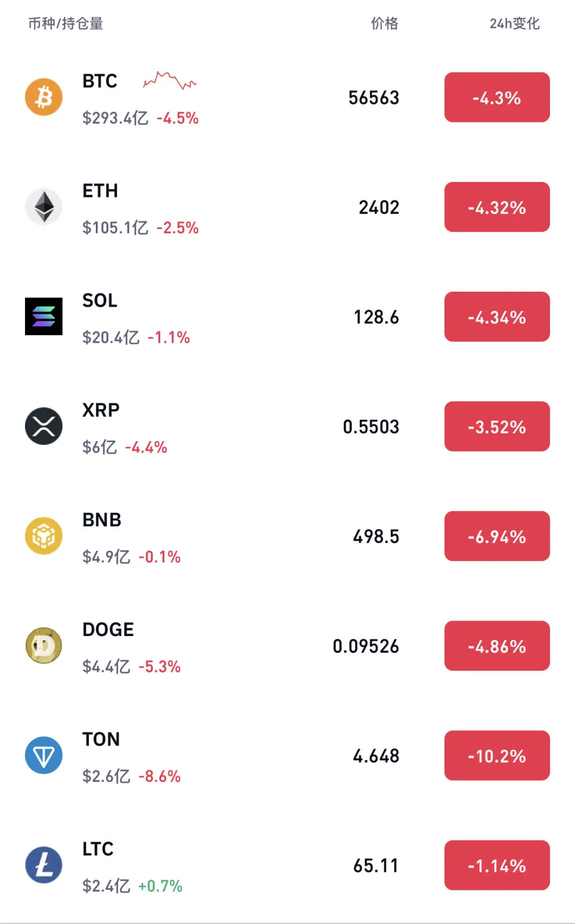Screen dimensions: 575x924
Task: Click BTC's -4.3% change button
Action: (497, 97)
